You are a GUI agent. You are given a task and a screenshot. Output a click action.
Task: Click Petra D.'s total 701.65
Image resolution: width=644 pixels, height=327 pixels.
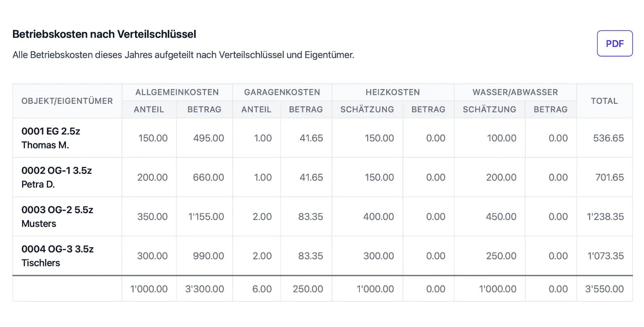[x=609, y=177]
